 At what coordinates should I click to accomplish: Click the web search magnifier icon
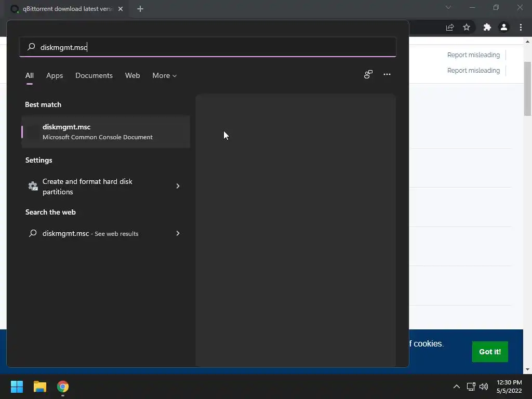[33, 233]
